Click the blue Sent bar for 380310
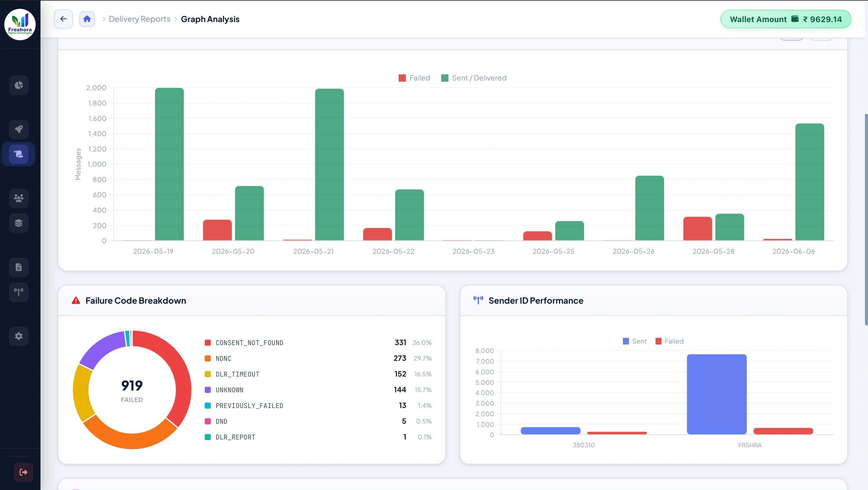Image resolution: width=868 pixels, height=490 pixels. coord(550,431)
